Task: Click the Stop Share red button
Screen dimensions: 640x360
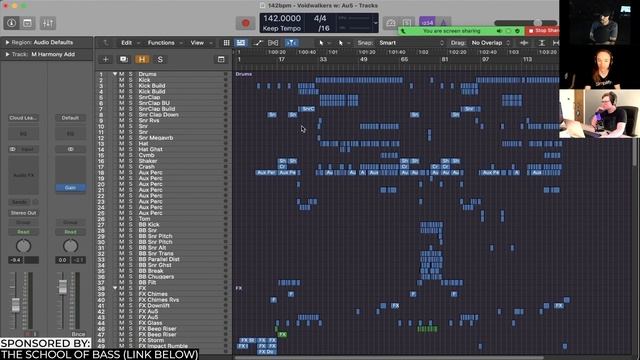Action: coord(543,31)
